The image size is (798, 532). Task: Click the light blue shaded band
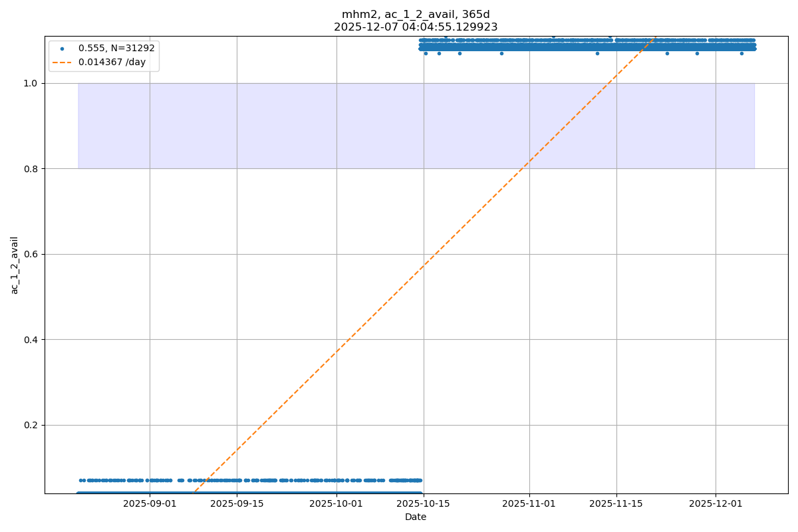(266, 126)
